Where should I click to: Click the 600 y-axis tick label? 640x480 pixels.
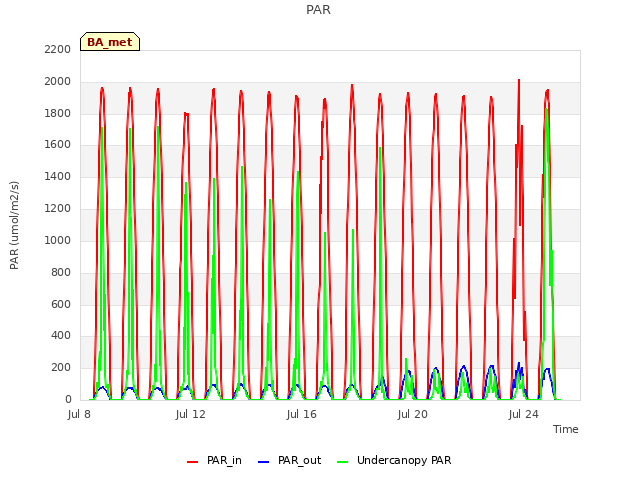click(x=61, y=304)
